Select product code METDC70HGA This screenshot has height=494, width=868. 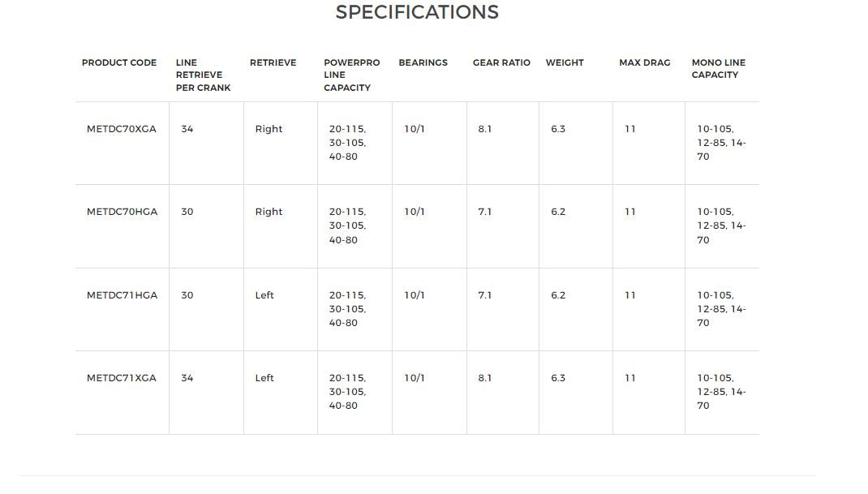[122, 212]
